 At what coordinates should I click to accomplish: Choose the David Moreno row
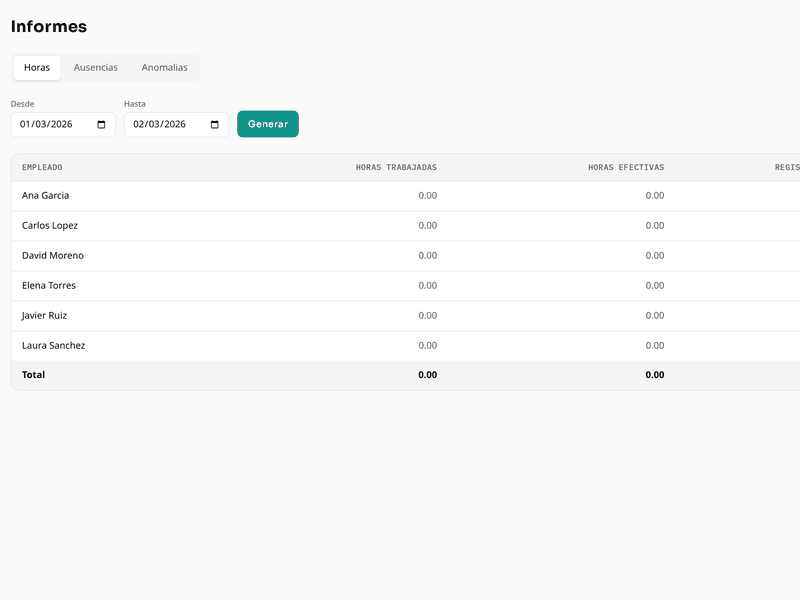tap(53, 256)
